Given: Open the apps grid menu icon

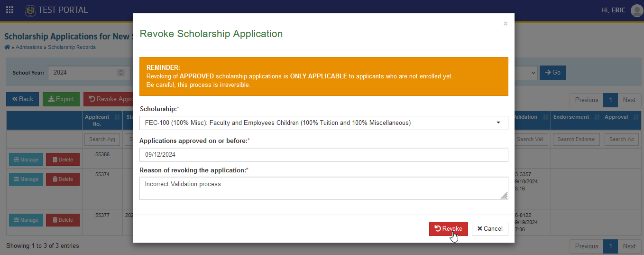Looking at the screenshot, I should pos(9,10).
